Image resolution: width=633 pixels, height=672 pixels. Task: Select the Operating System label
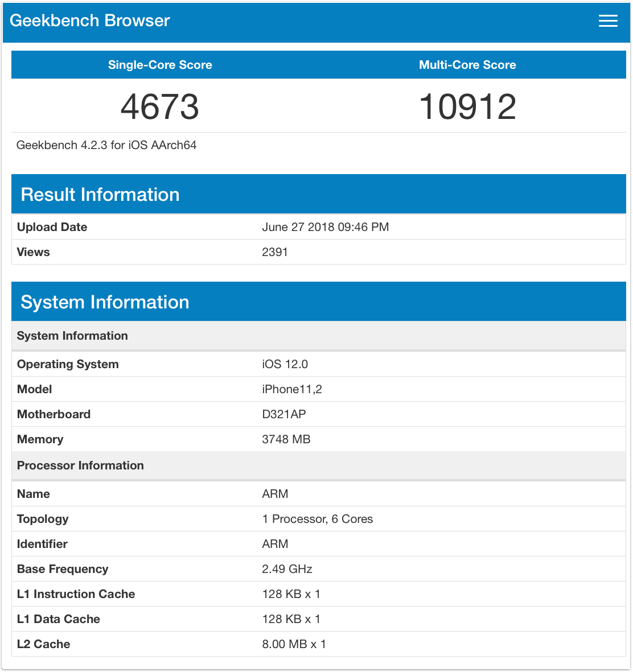coord(68,364)
